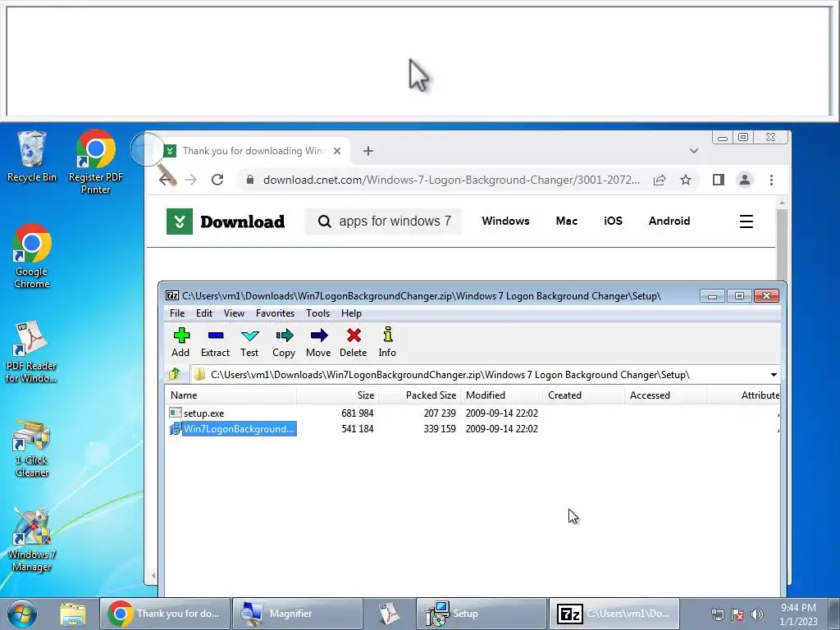The image size is (840, 630).
Task: Click the PDF reader taskbar icon
Action: pyautogui.click(x=389, y=614)
